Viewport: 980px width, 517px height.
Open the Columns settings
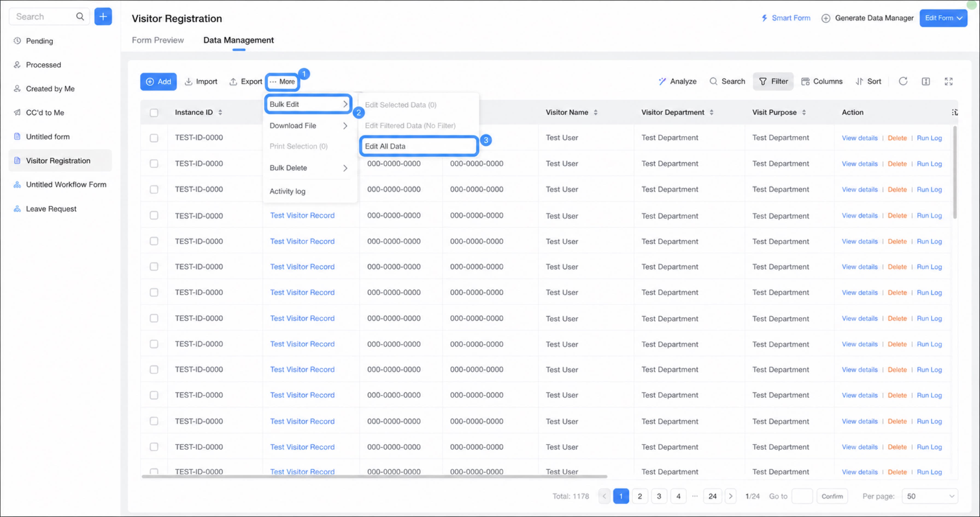click(822, 81)
